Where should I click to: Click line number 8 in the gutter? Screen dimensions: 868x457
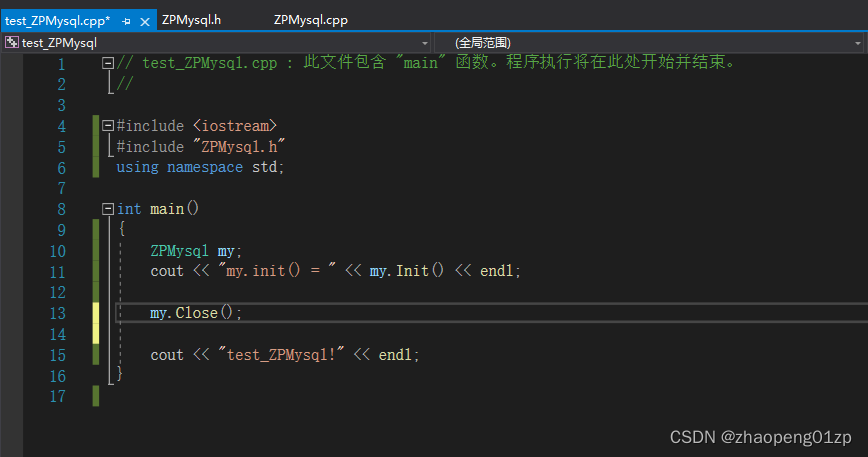point(61,209)
